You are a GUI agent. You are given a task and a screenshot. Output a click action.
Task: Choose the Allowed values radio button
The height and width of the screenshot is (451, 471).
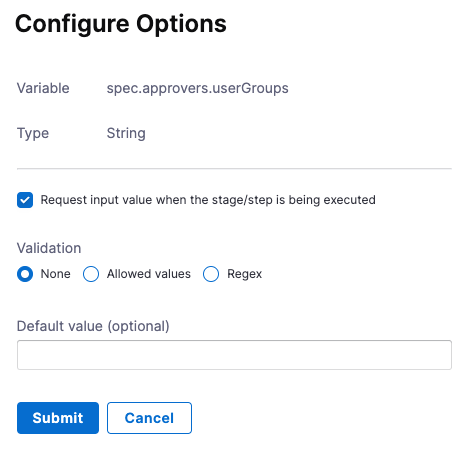pos(91,274)
